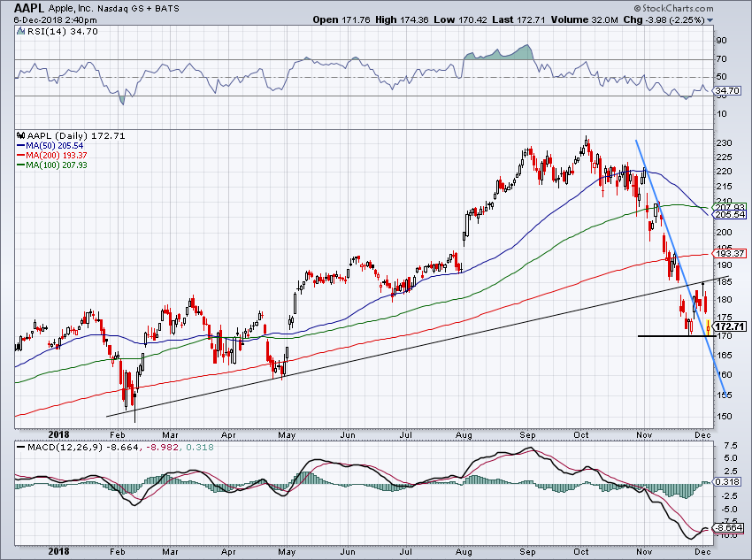Open the dropdown arrow beside Chg value

coord(710,20)
